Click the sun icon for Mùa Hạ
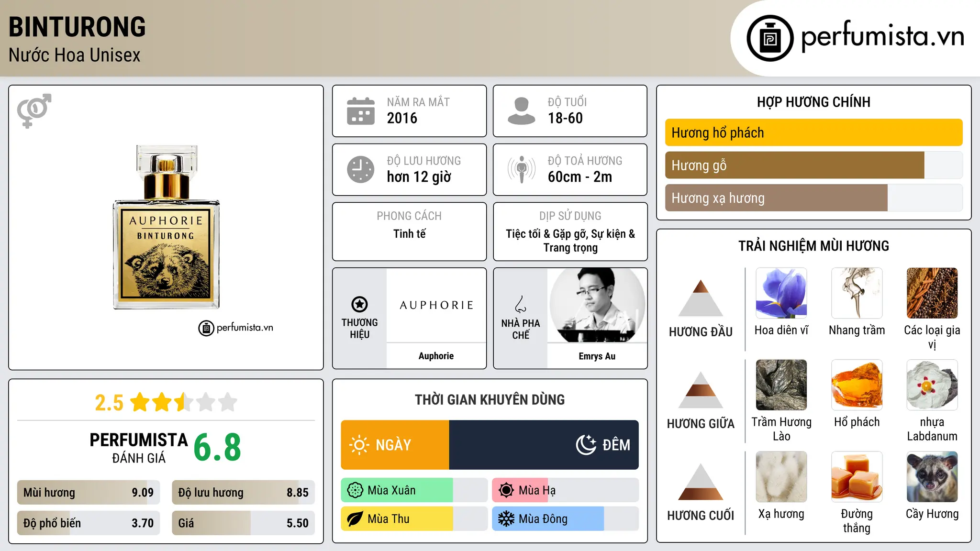 coord(506,490)
